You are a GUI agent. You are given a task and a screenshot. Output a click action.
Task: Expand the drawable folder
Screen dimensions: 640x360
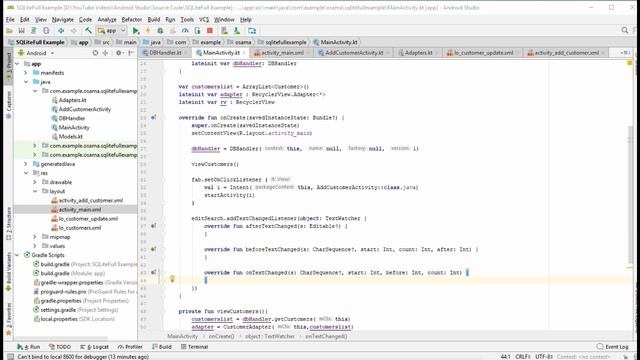(35, 182)
